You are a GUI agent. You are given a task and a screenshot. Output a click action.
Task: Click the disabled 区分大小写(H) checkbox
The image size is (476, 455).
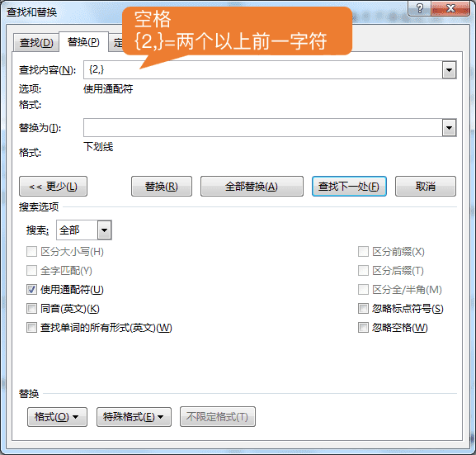point(31,252)
